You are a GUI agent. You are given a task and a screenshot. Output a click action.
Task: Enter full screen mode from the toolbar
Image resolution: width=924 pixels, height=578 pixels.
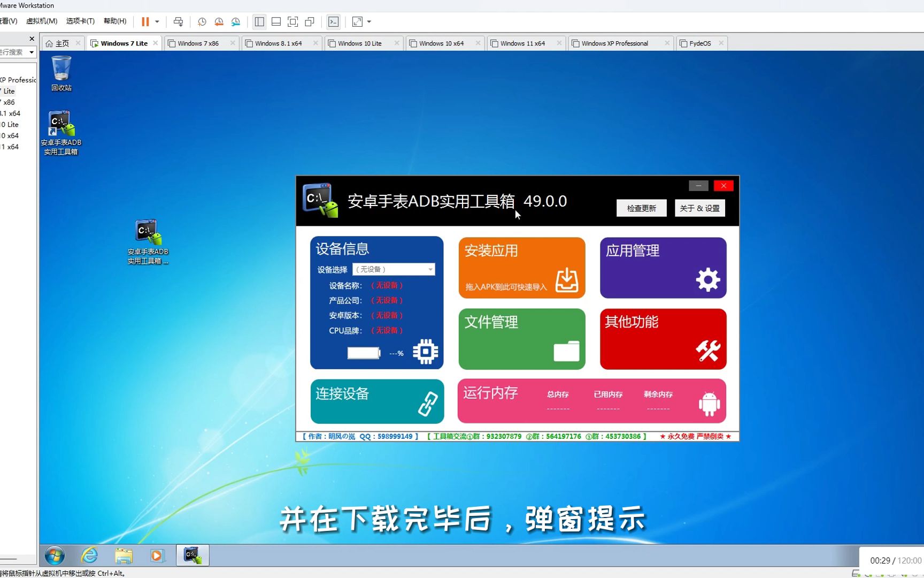pos(292,22)
